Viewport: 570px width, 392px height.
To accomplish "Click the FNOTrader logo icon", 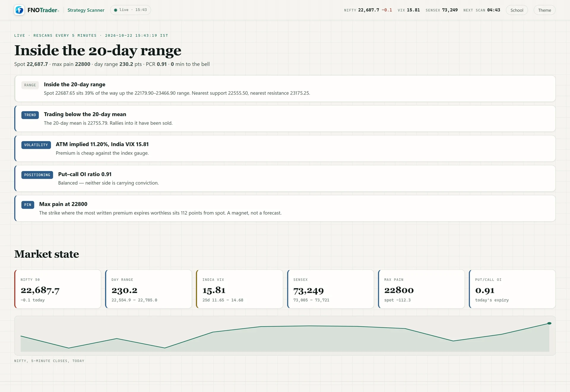I will tap(19, 10).
